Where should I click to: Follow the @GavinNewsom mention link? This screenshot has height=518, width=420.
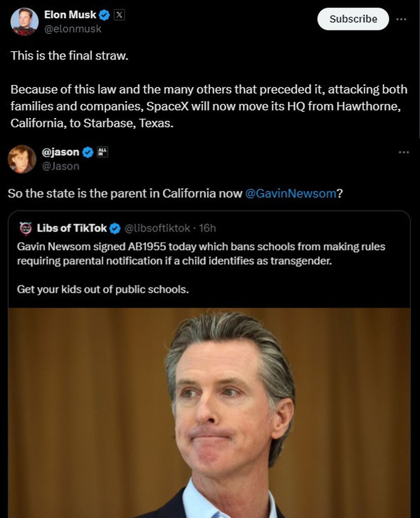pyautogui.click(x=290, y=194)
